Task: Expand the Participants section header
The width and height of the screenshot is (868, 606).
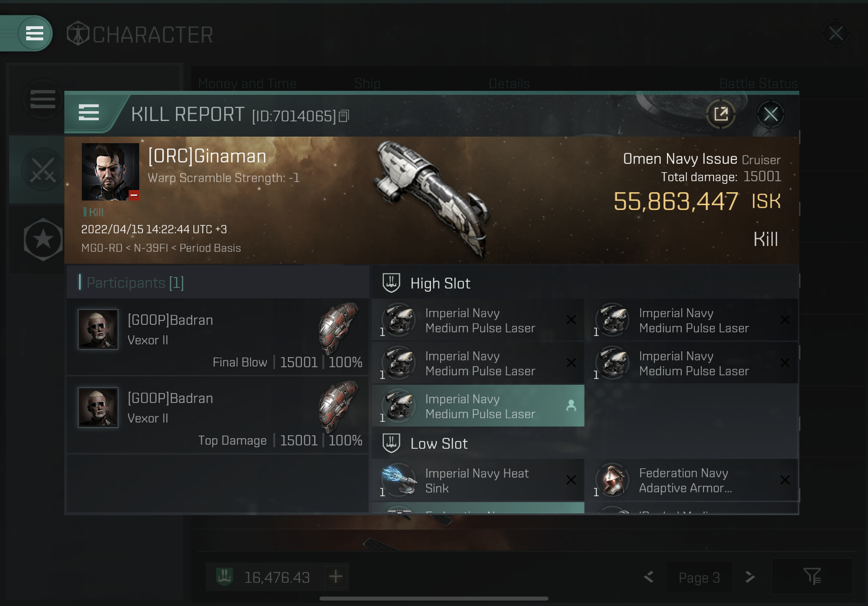Action: (x=218, y=283)
